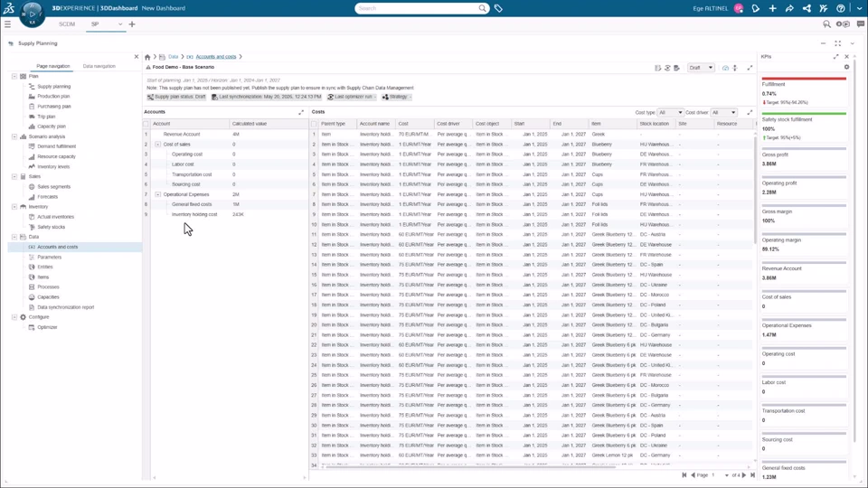Click the Supply plan status: Draft badge
Image resolution: width=868 pixels, height=488 pixels.
point(176,97)
